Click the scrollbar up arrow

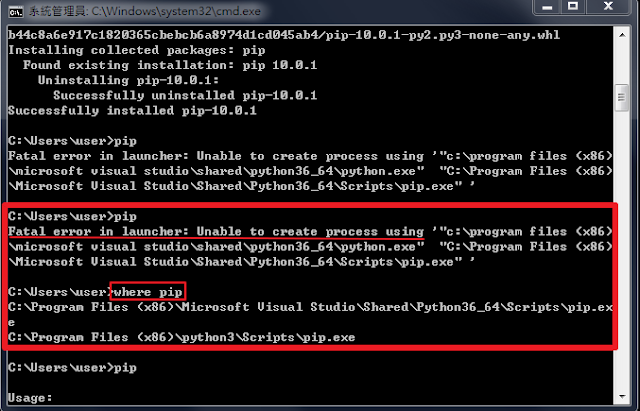(622, 35)
